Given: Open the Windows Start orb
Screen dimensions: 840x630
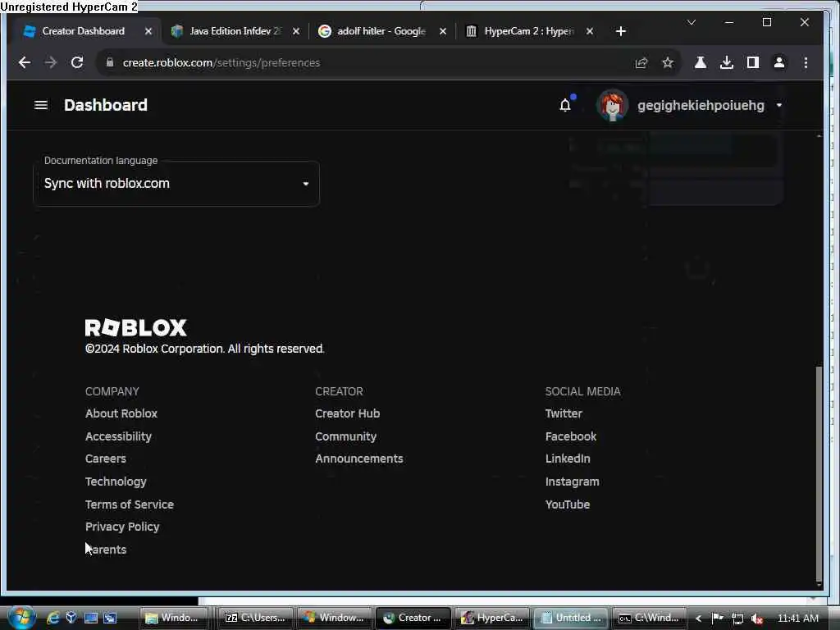Looking at the screenshot, I should click(21, 618).
